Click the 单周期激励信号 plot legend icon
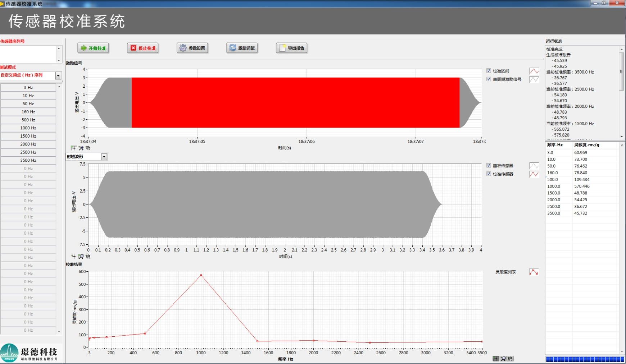 [534, 79]
